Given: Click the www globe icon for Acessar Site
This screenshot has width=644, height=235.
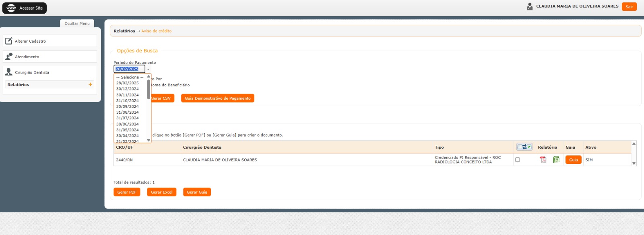Looking at the screenshot, I should click(x=11, y=8).
